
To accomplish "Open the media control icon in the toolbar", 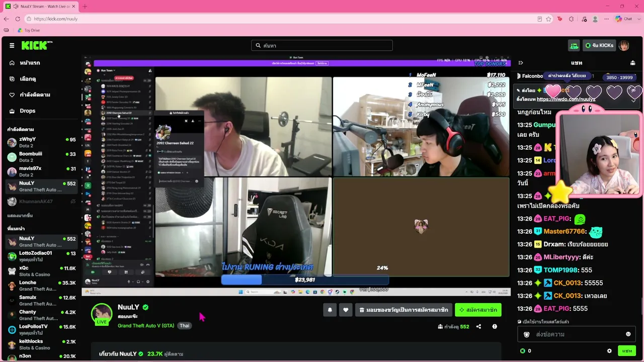I will (x=584, y=19).
